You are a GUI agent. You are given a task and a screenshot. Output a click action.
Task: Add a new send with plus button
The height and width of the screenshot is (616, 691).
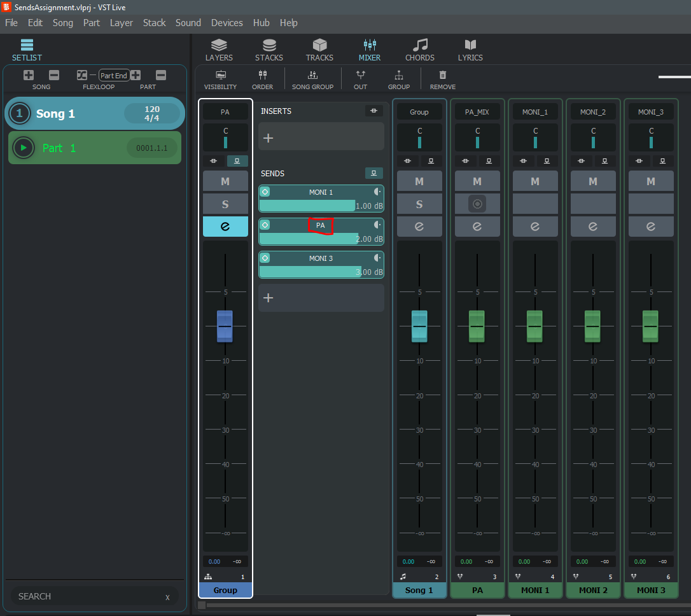(269, 298)
